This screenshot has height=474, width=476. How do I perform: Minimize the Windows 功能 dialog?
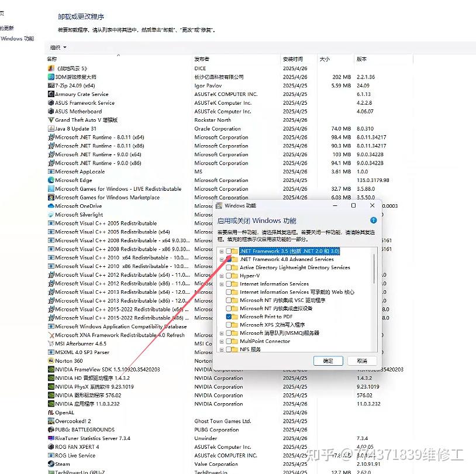click(x=335, y=206)
